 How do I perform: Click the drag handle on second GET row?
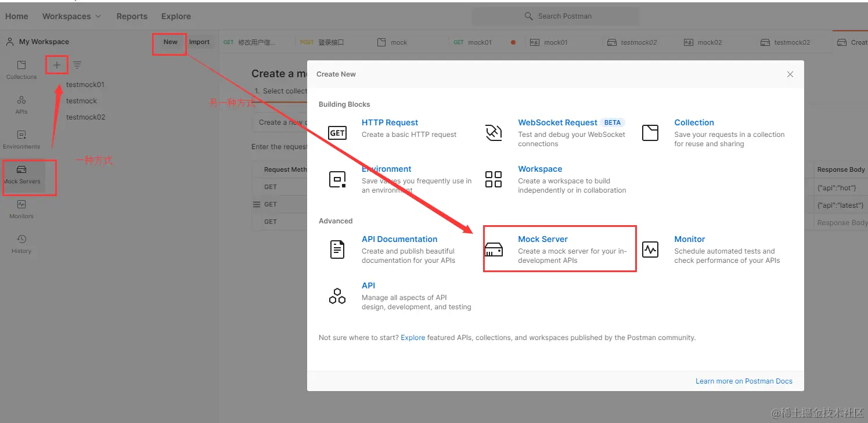[x=257, y=204]
